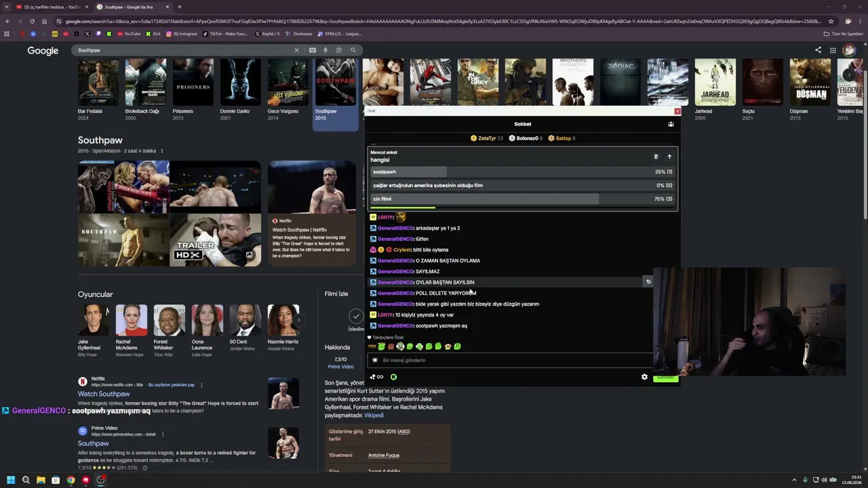868x488 pixels.
Task: Toggle the watched checkmark for Southpaw
Action: pos(356,316)
